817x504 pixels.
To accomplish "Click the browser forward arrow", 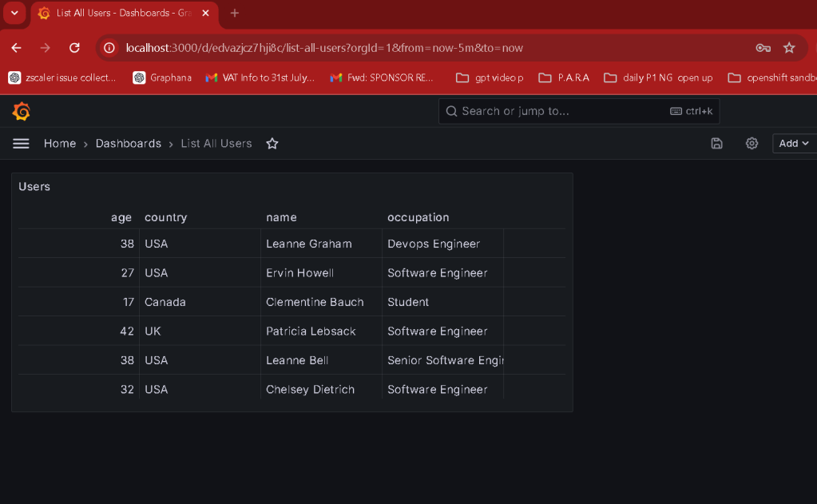I will click(x=46, y=48).
